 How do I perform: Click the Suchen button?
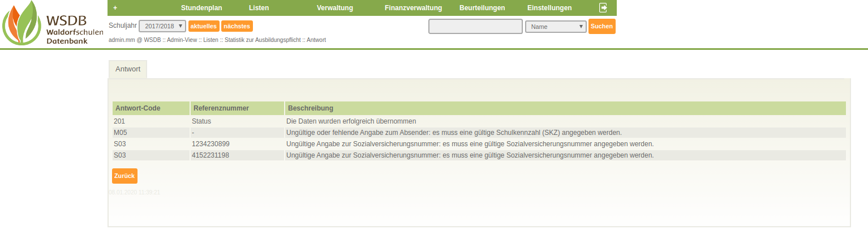pyautogui.click(x=601, y=27)
